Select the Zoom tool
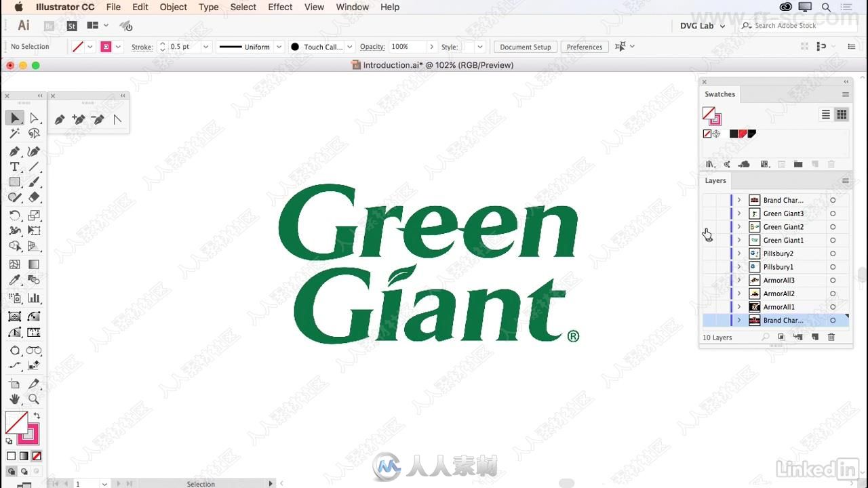 coord(34,399)
